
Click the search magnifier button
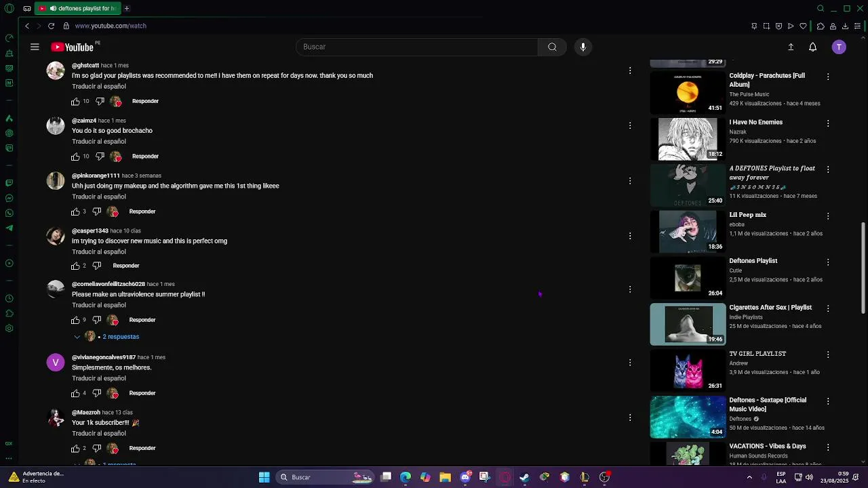tap(552, 47)
